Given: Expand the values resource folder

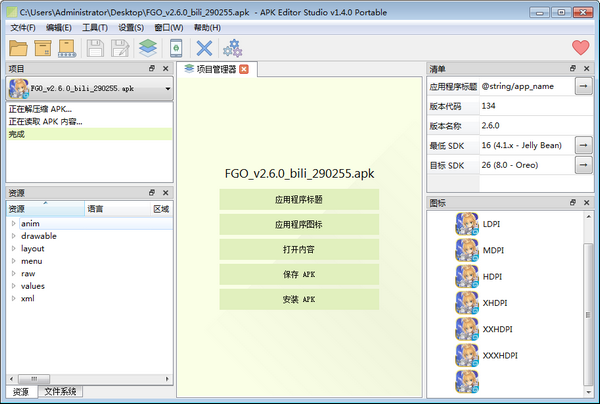Looking at the screenshot, I should (x=14, y=286).
